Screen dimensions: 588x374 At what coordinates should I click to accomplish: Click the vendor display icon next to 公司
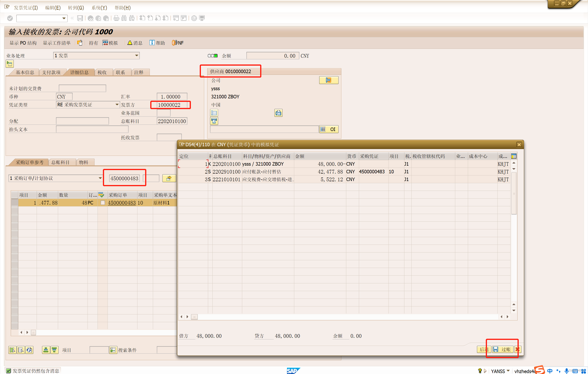point(329,80)
